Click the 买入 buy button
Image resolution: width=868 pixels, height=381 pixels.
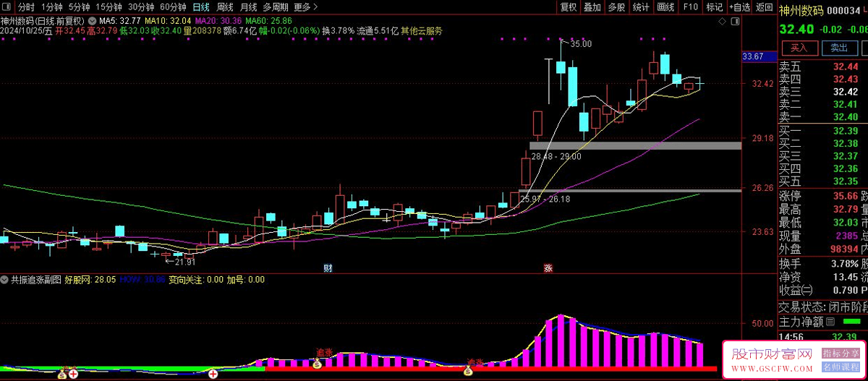click(799, 48)
